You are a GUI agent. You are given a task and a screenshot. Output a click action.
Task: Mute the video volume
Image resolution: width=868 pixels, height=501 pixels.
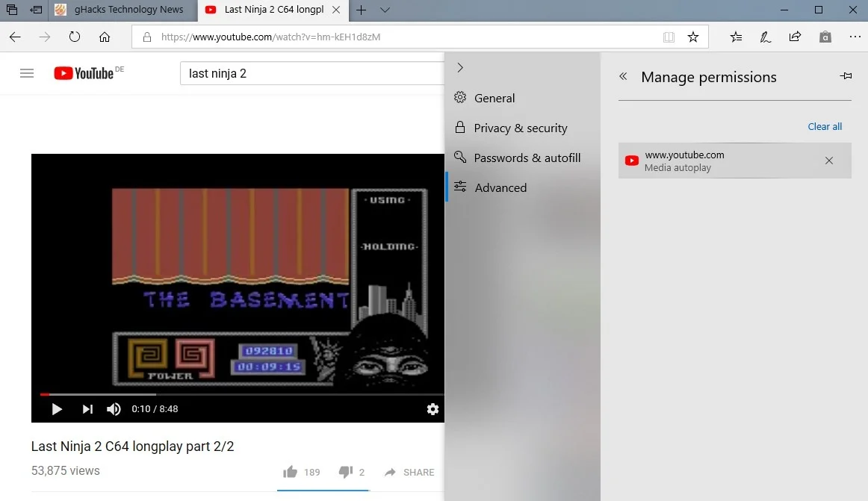[114, 409]
